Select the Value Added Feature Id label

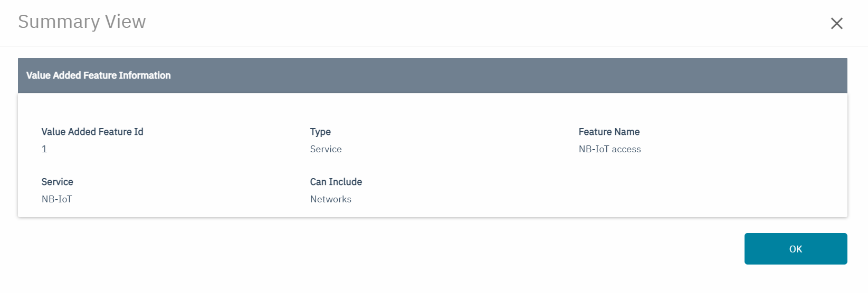tap(92, 132)
